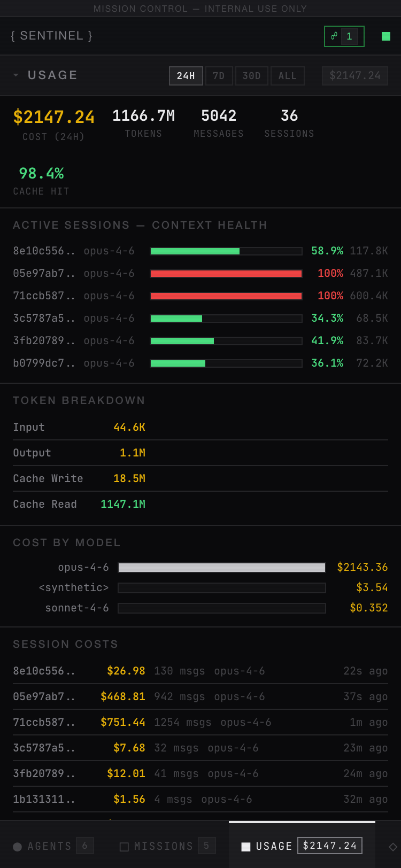Click the $751.44 session cost
Image resolution: width=401 pixels, height=868 pixels.
[x=123, y=723]
